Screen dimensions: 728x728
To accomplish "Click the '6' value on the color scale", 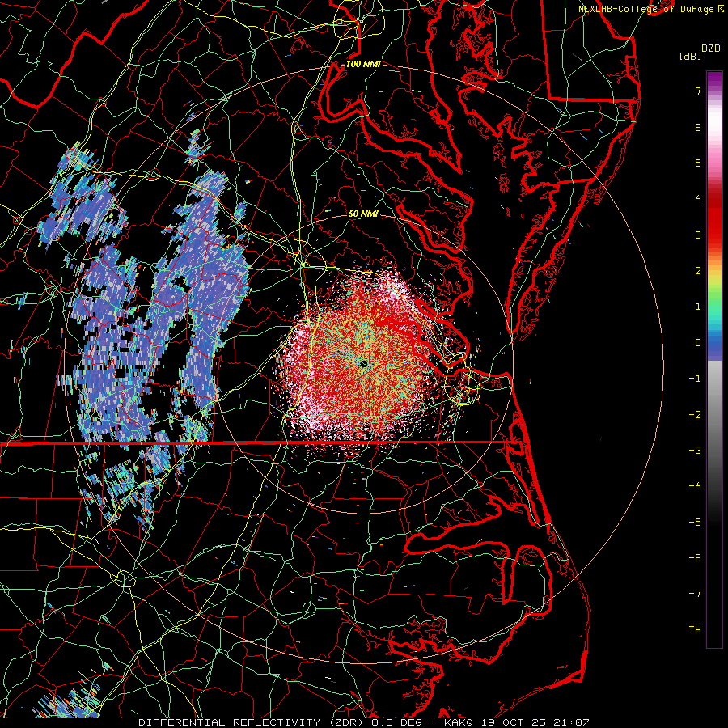I will click(698, 127).
